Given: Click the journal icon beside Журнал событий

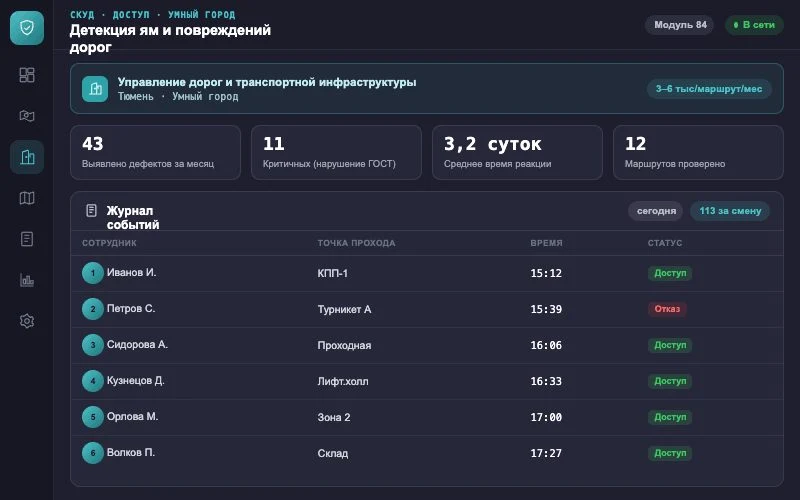Looking at the screenshot, I should click(91, 210).
